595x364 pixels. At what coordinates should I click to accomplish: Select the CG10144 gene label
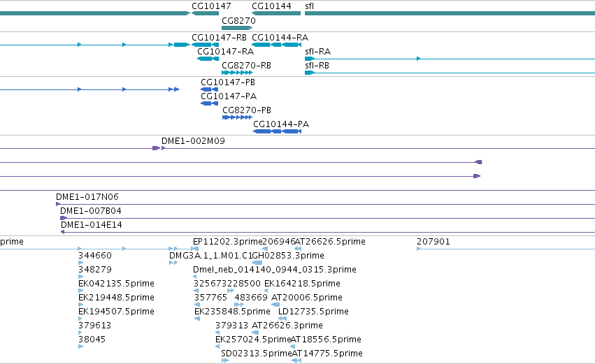[271, 6]
